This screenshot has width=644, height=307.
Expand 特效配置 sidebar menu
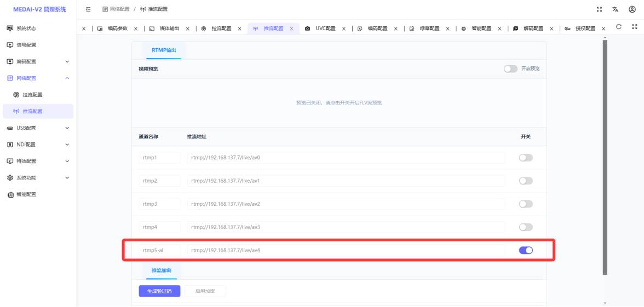tap(38, 161)
